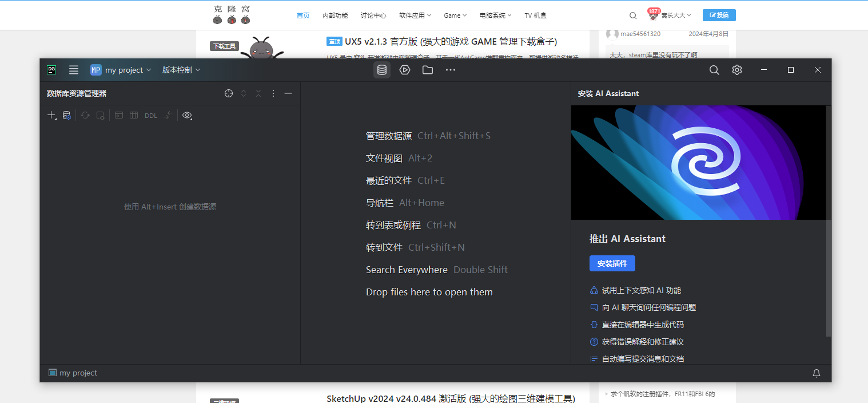Open 窝长大大 user dropdown on website
The width and height of the screenshot is (868, 403).
click(676, 15)
